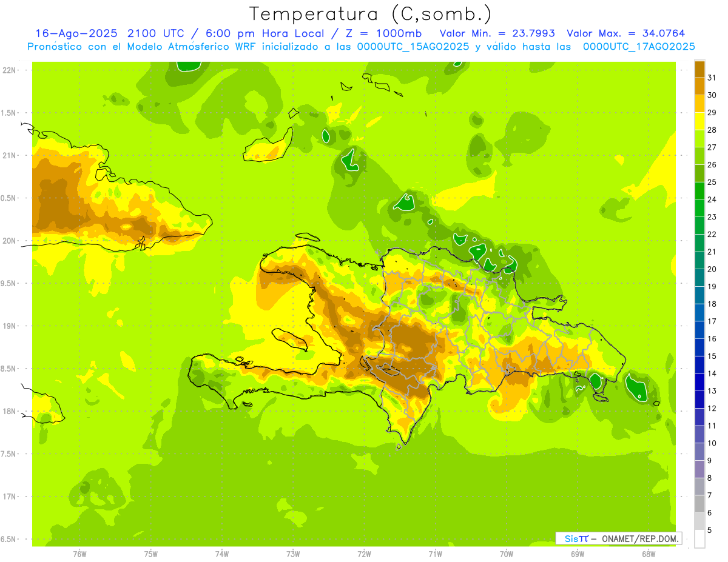Click the "72W" longitude axis label
Viewport: 728px width, 562px height.
(x=364, y=554)
